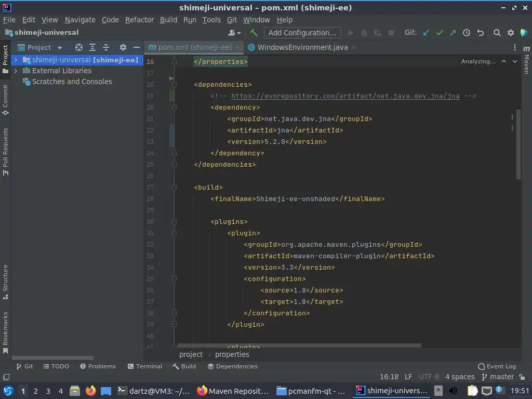Click the Git Push arrow icon
The width and height of the screenshot is (532, 399).
[453, 33]
